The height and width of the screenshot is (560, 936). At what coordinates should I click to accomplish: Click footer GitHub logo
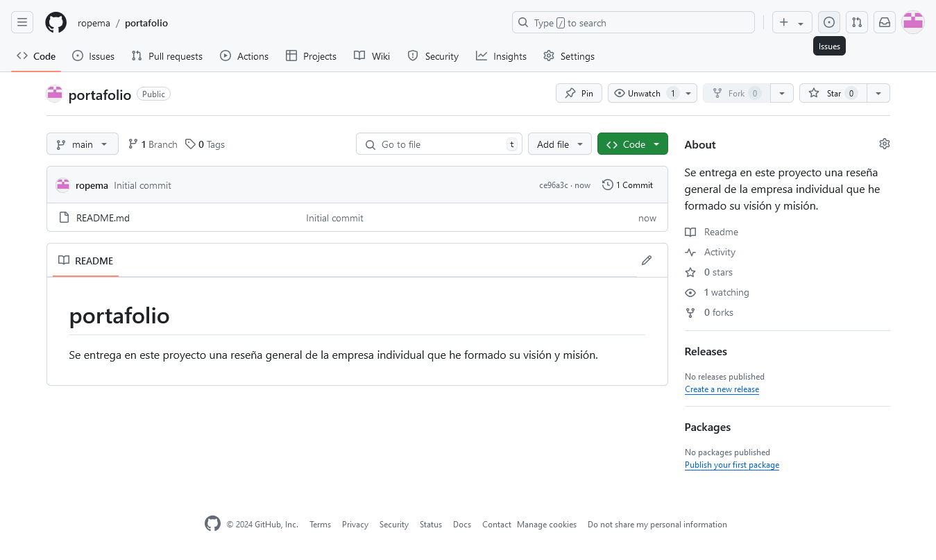[212, 524]
